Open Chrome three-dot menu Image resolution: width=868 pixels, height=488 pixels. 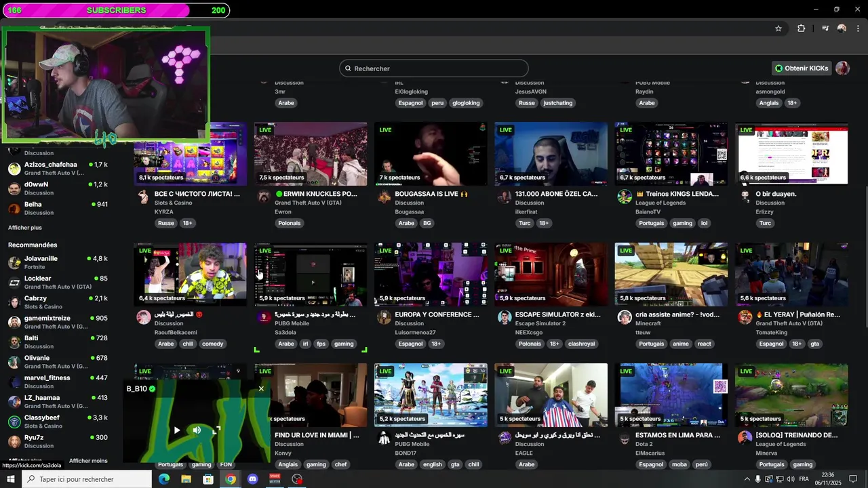pyautogui.click(x=859, y=28)
